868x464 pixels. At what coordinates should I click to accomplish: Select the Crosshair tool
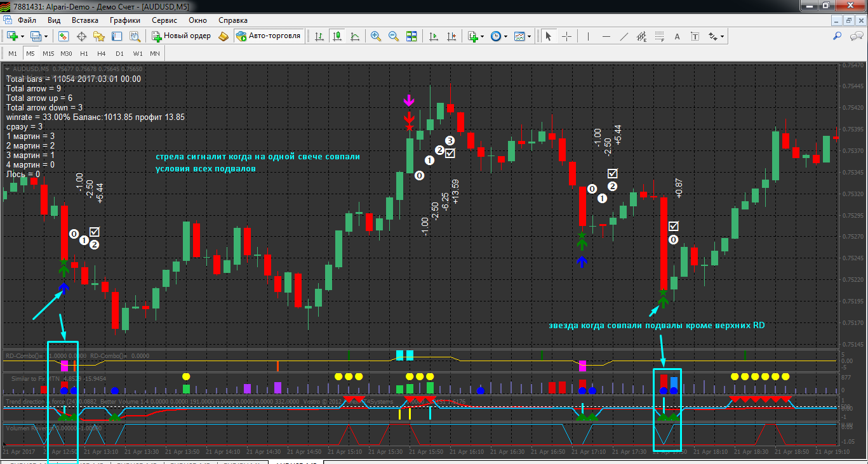pyautogui.click(x=566, y=36)
